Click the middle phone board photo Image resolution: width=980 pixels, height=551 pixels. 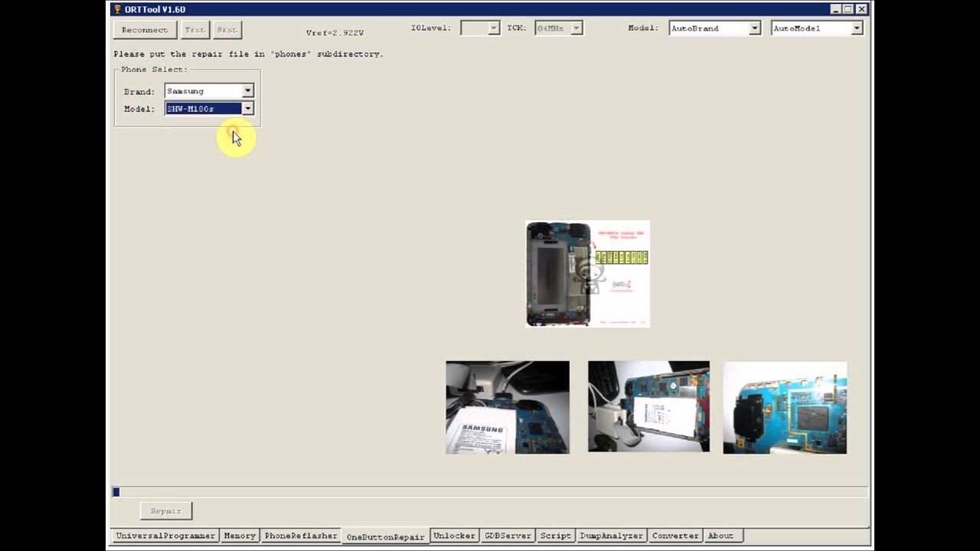[648, 406]
